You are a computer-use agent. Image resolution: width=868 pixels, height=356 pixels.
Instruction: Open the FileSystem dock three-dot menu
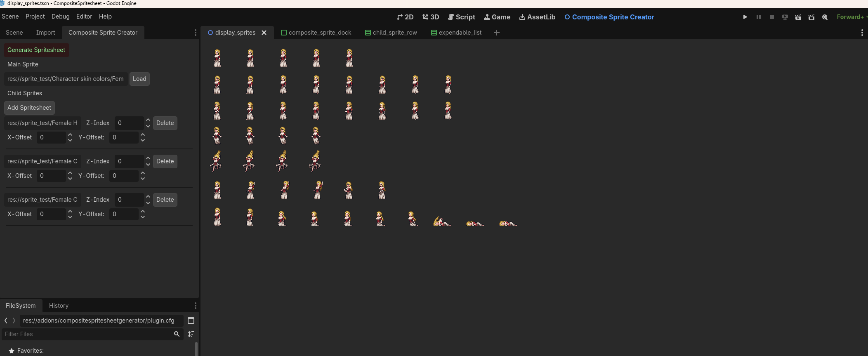[x=196, y=306]
